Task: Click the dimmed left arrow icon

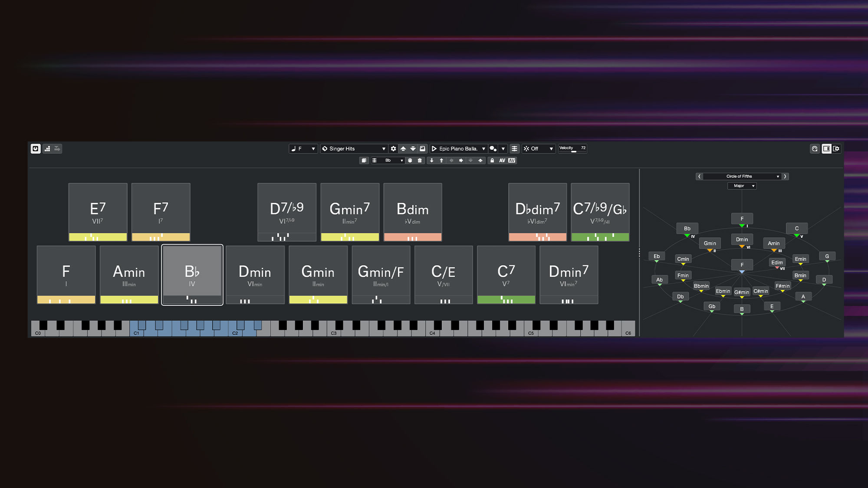Action: (x=451, y=160)
